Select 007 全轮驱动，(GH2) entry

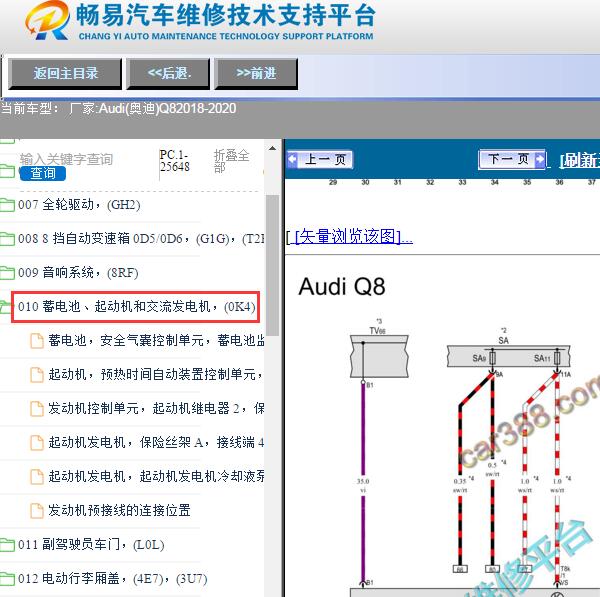(x=79, y=205)
